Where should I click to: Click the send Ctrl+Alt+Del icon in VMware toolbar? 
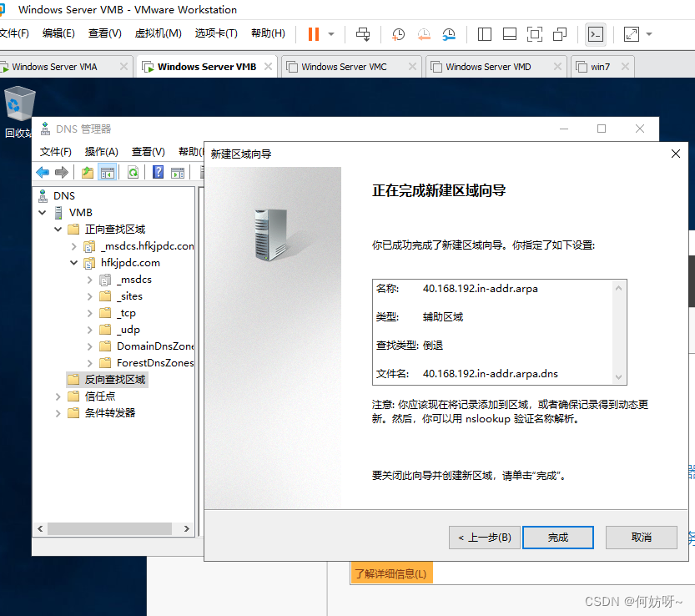pos(363,34)
